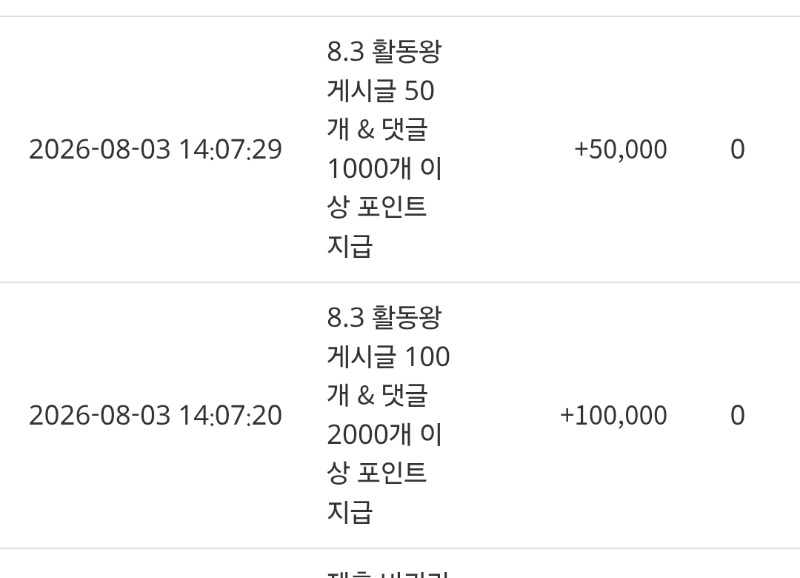Click the 2026-08-03 14:07:29 timestamp
Image resolution: width=800 pixels, height=578 pixels.
(x=156, y=149)
